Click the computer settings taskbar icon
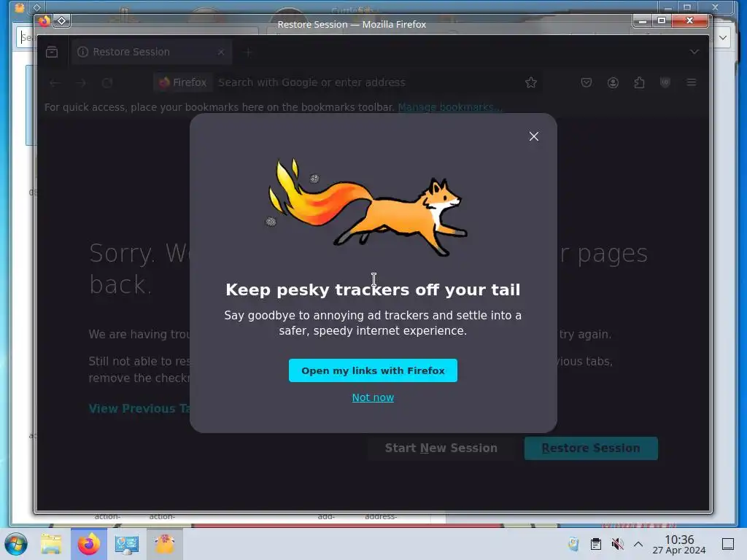This screenshot has height=560, width=747. coord(127,544)
